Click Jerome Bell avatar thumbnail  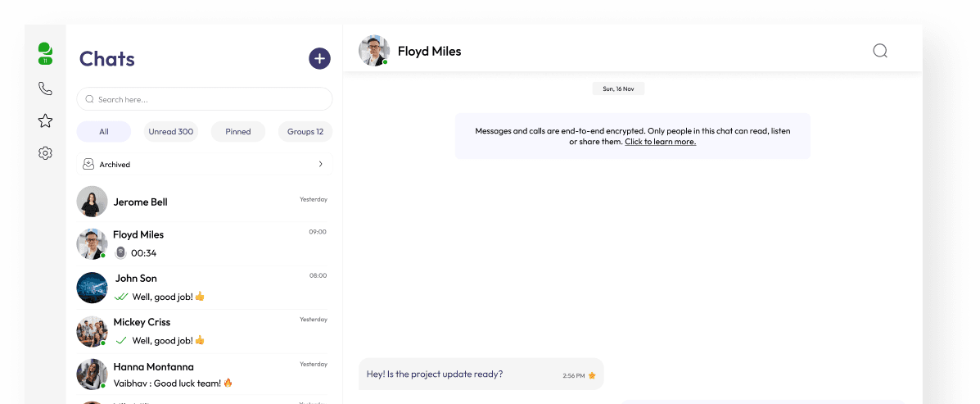pyautogui.click(x=92, y=202)
